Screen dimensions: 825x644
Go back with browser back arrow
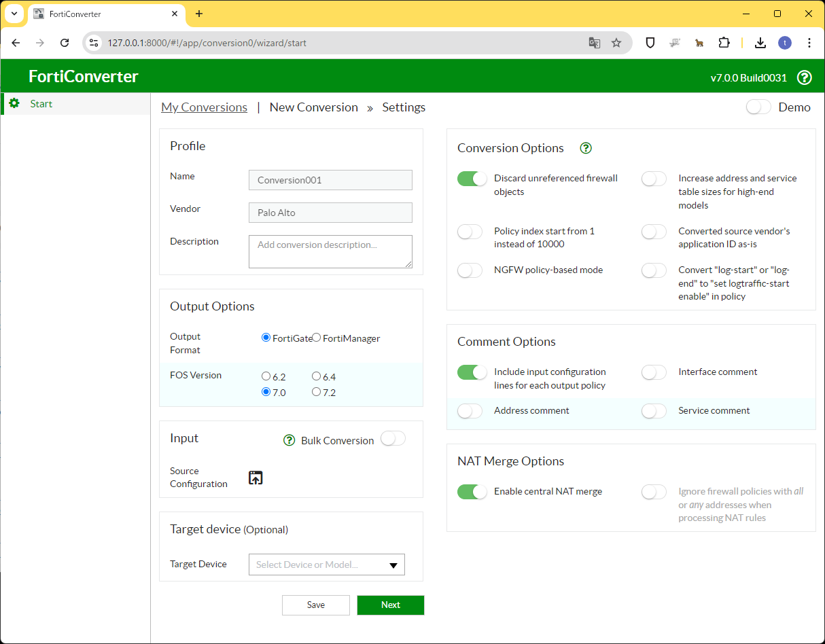pos(16,43)
